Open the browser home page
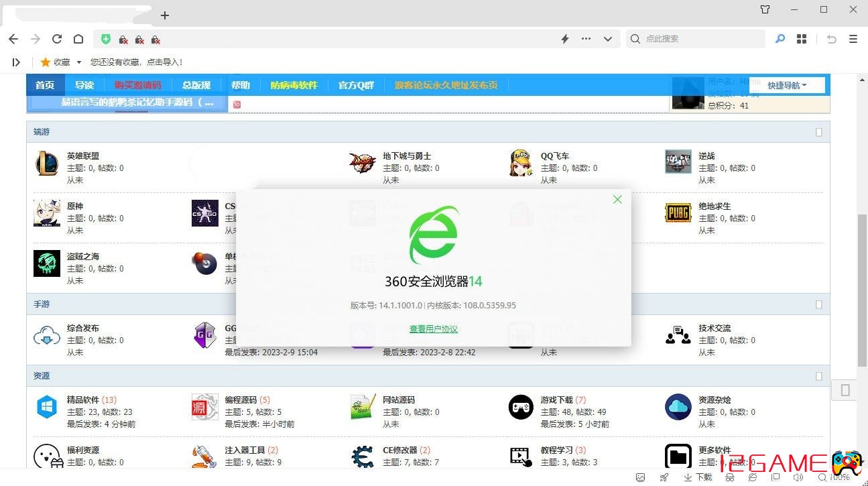The image size is (868, 486). [x=78, y=39]
